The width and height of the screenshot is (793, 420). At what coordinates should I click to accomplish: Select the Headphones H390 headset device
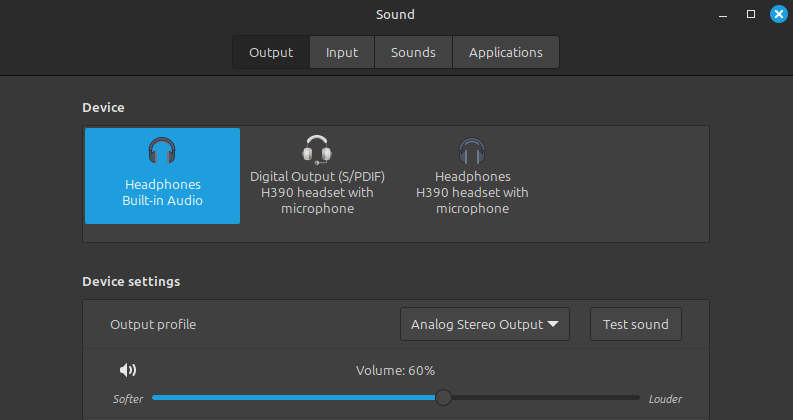[472, 176]
